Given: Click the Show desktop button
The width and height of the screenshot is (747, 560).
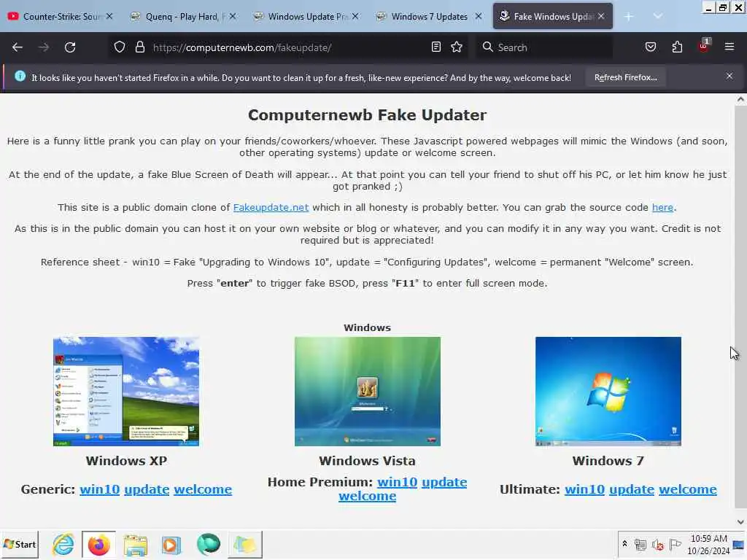Looking at the screenshot, I should (x=739, y=544).
